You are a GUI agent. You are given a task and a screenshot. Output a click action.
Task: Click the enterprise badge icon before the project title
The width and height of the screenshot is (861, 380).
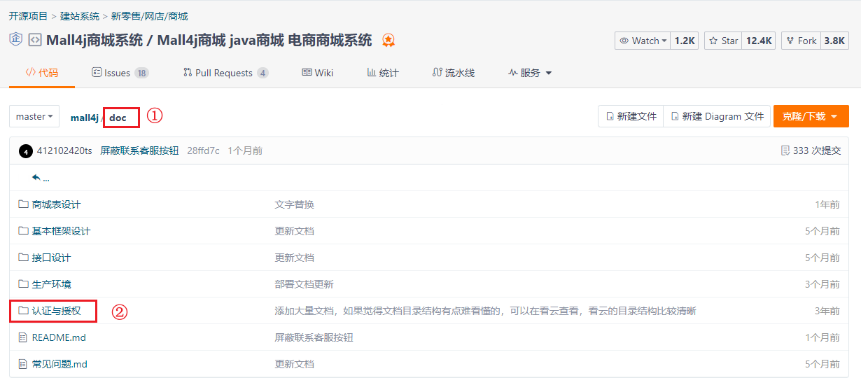click(16, 40)
